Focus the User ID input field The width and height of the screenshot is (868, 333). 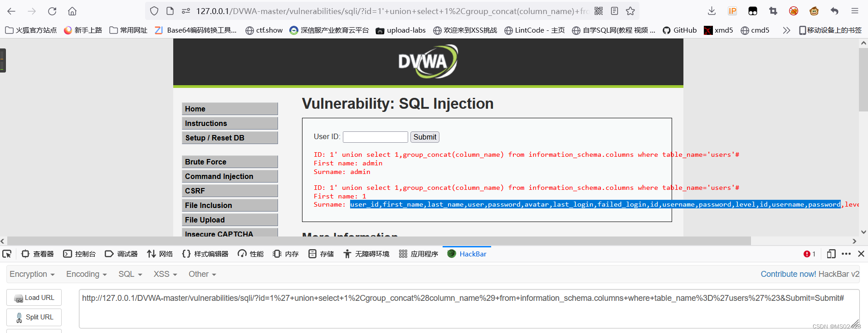pos(375,137)
